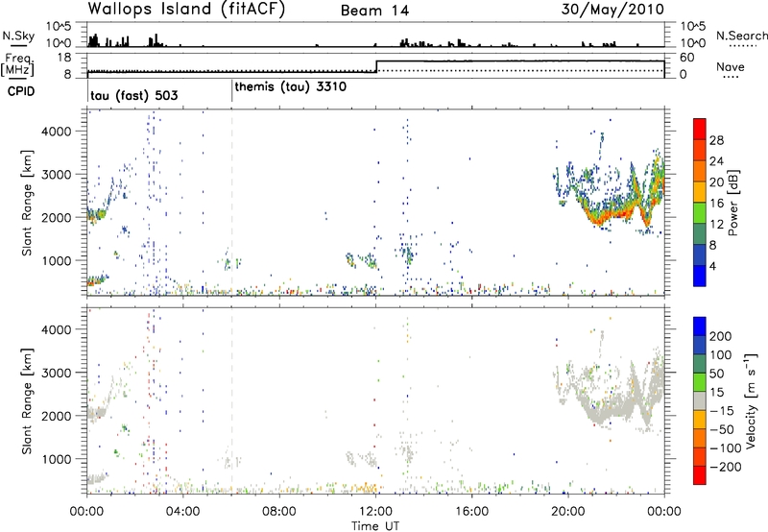
Task: Click the '20:00' time tick label
Action: 568,512
